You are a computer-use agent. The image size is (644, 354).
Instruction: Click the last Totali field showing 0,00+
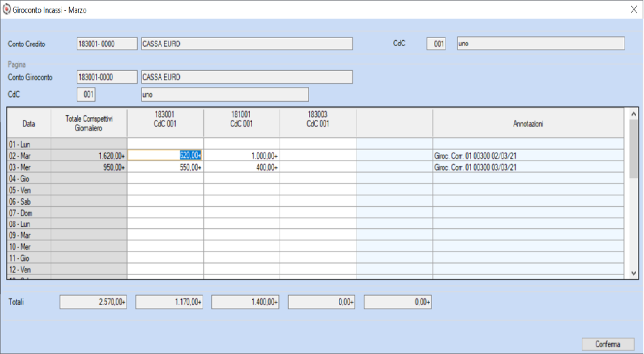coord(398,302)
